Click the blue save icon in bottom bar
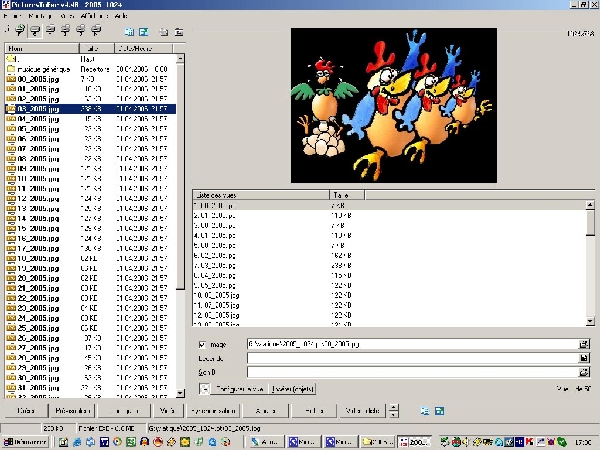 [x=440, y=411]
